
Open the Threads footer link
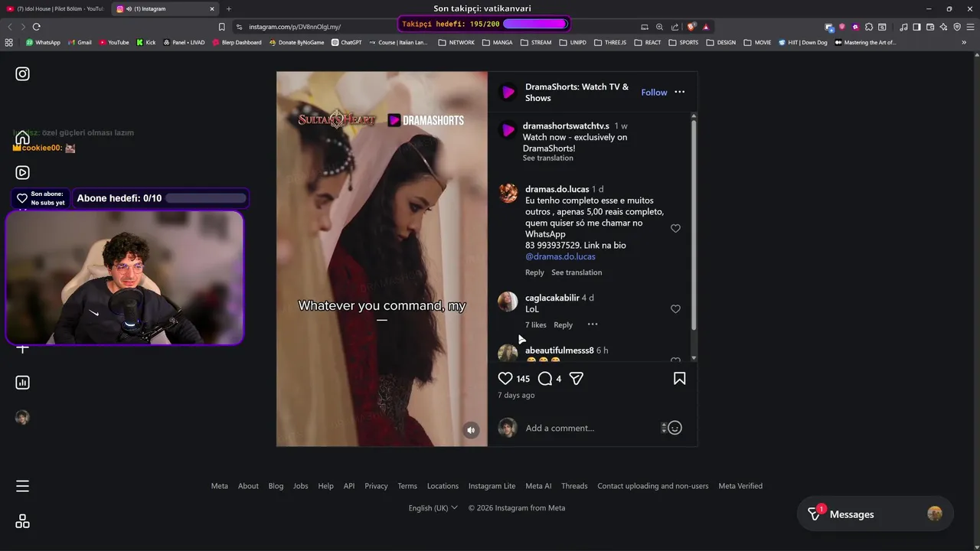point(574,486)
